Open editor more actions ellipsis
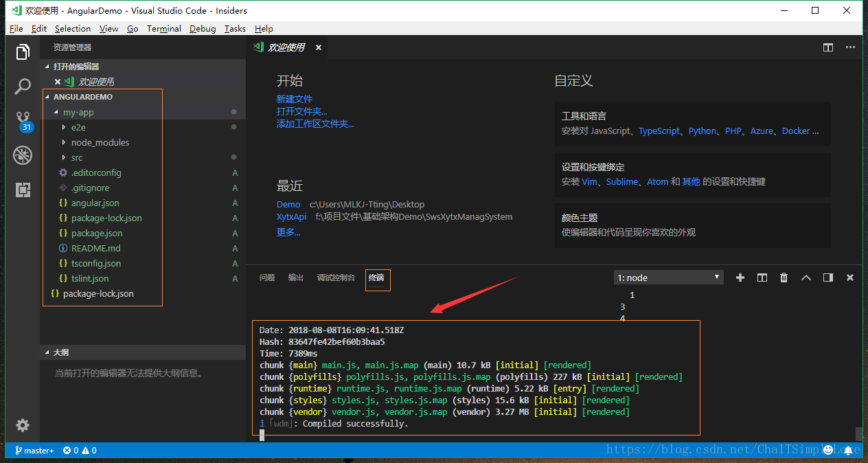868x463 pixels. point(850,47)
